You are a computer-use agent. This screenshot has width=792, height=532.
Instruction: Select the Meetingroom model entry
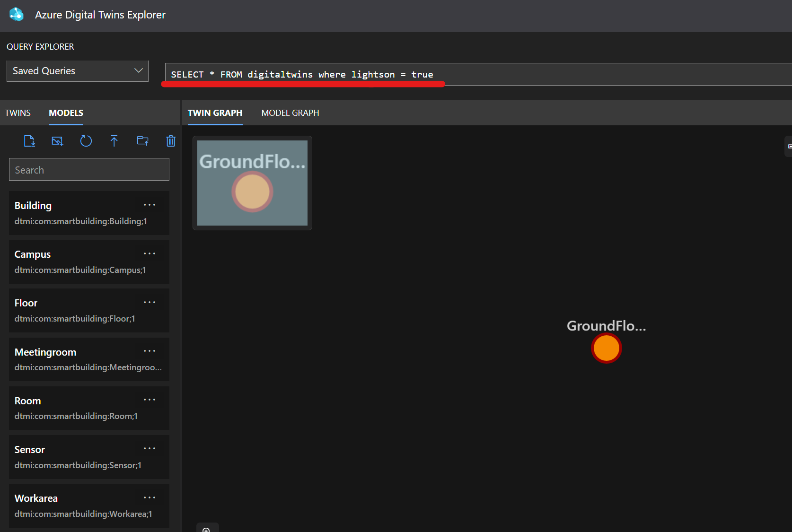[x=89, y=359]
